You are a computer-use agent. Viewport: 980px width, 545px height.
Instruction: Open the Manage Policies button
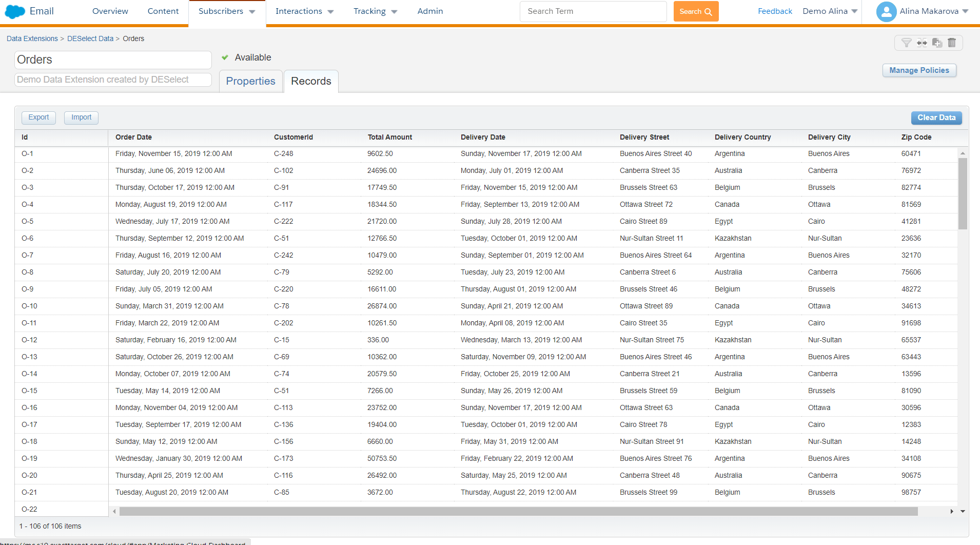919,70
